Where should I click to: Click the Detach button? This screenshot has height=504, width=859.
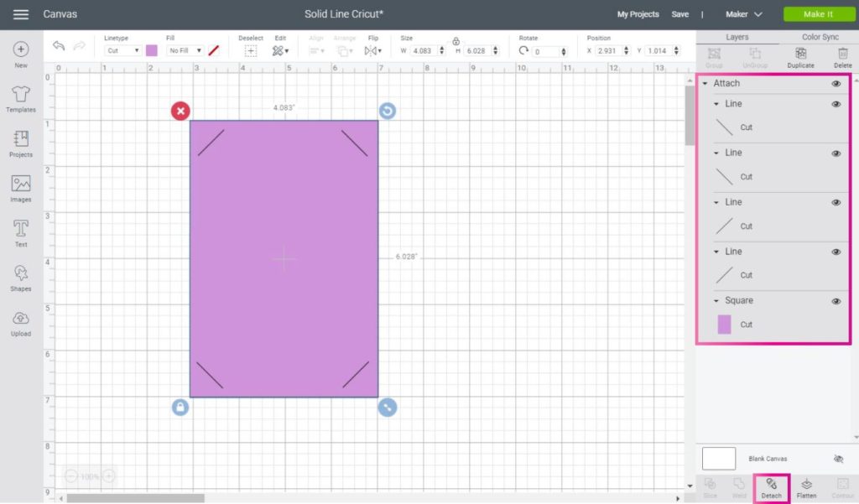point(771,487)
